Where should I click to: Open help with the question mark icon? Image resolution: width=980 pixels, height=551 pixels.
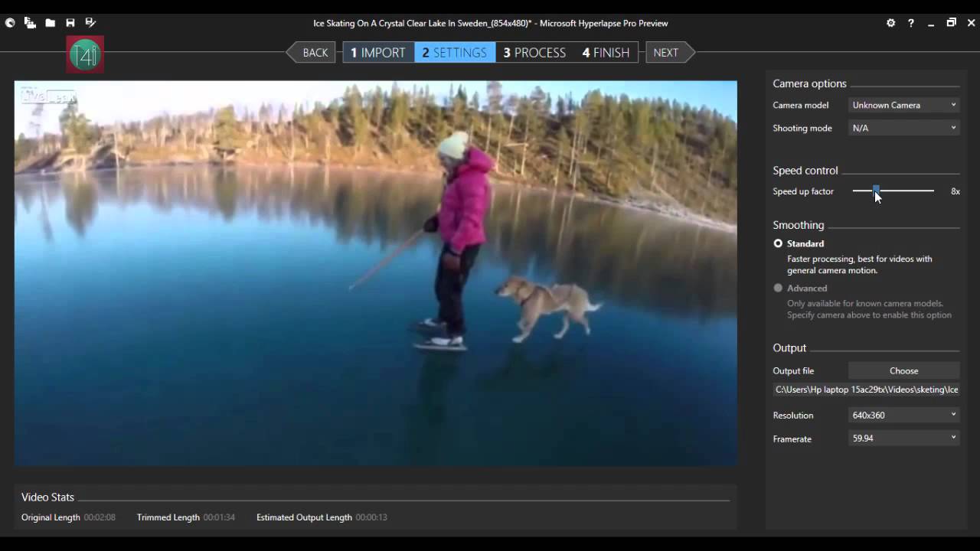pos(910,23)
